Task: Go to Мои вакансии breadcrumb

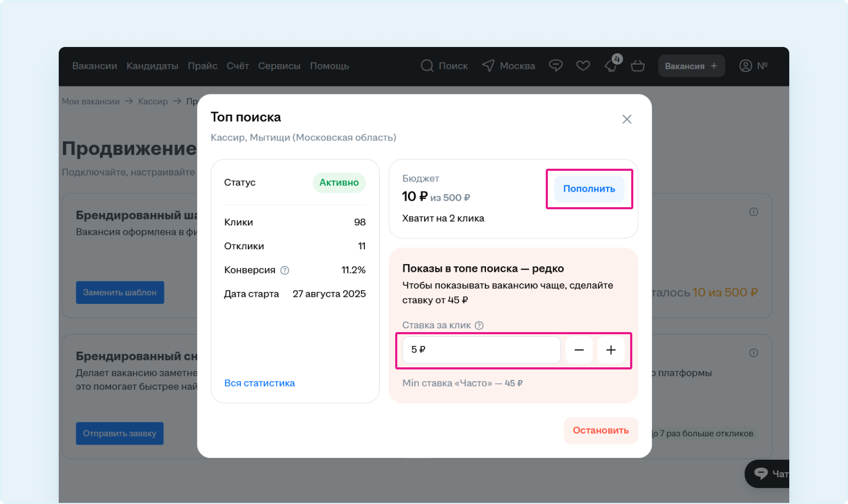Action: 91,101
